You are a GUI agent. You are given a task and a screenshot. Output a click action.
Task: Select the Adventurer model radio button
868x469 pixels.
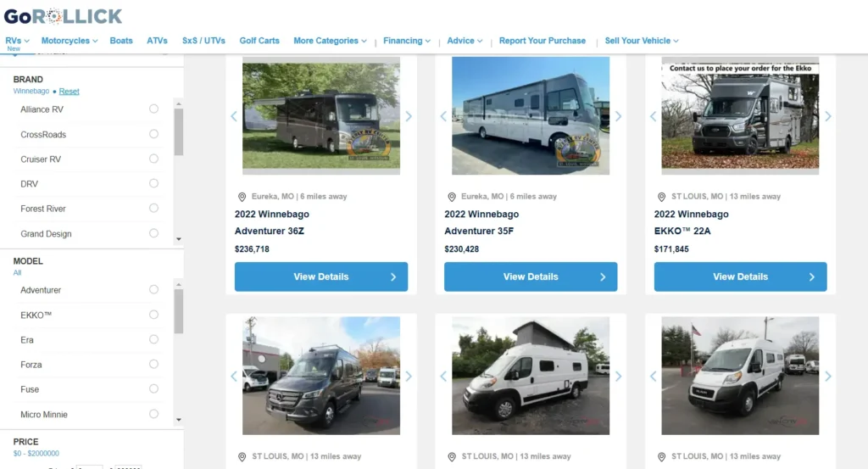(x=153, y=289)
